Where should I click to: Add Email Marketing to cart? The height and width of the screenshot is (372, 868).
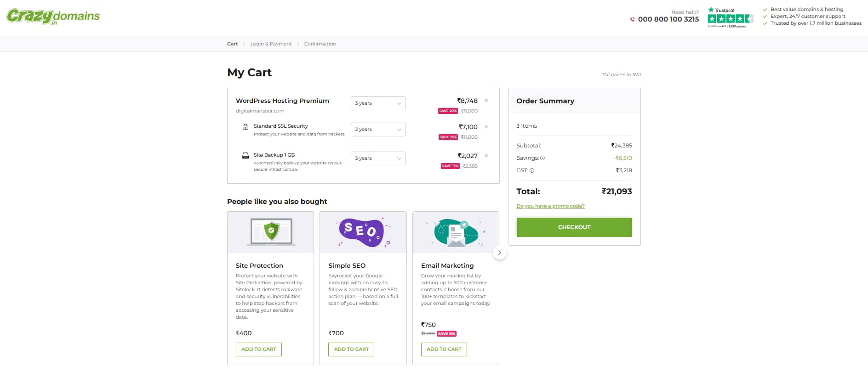[x=444, y=349]
